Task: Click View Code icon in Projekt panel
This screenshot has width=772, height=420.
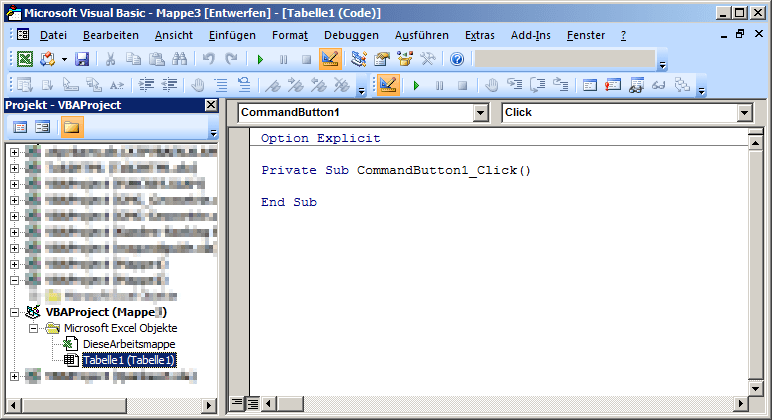Action: pos(20,128)
